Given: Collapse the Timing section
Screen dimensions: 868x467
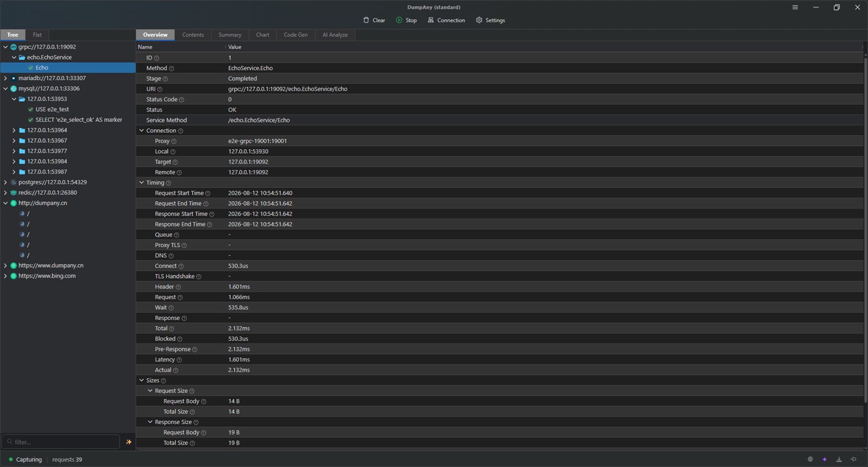Looking at the screenshot, I should pyautogui.click(x=141, y=183).
